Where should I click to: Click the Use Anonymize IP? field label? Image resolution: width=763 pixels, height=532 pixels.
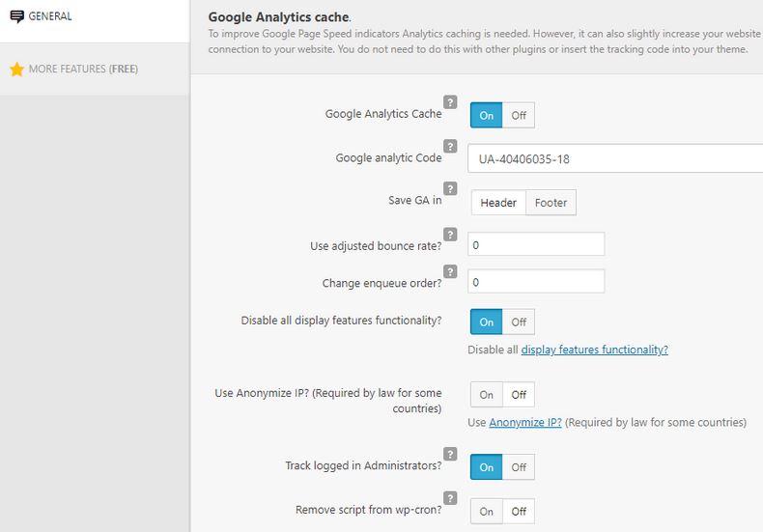(328, 401)
